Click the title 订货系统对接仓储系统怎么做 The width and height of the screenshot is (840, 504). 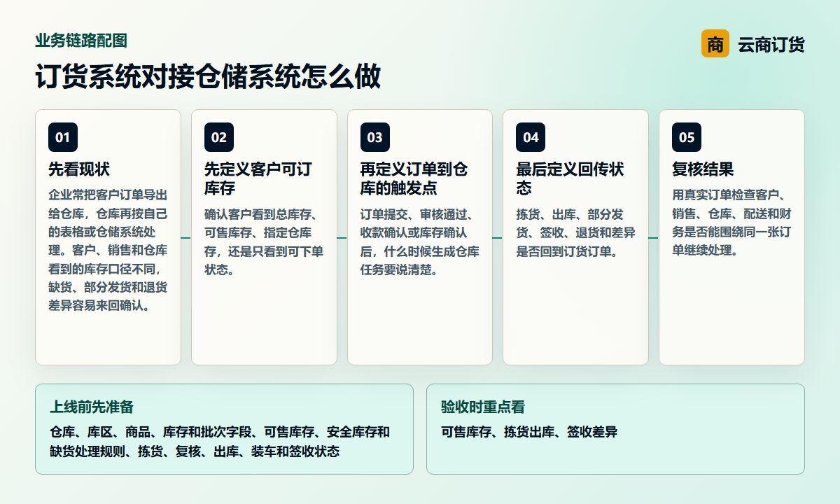tap(208, 76)
